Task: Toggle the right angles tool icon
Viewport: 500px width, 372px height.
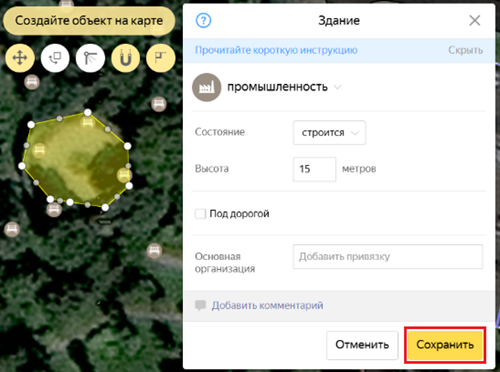Action: coord(161,58)
